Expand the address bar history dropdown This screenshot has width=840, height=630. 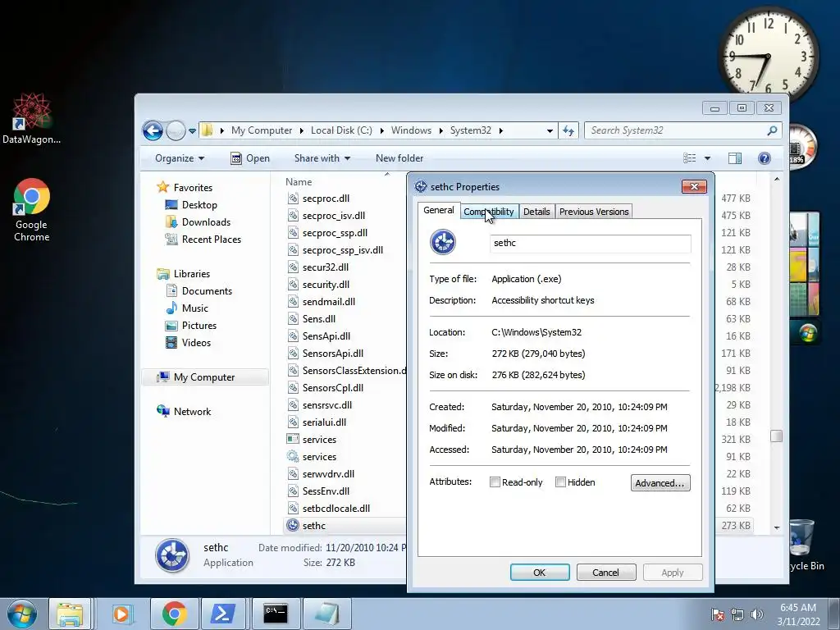[x=550, y=130]
